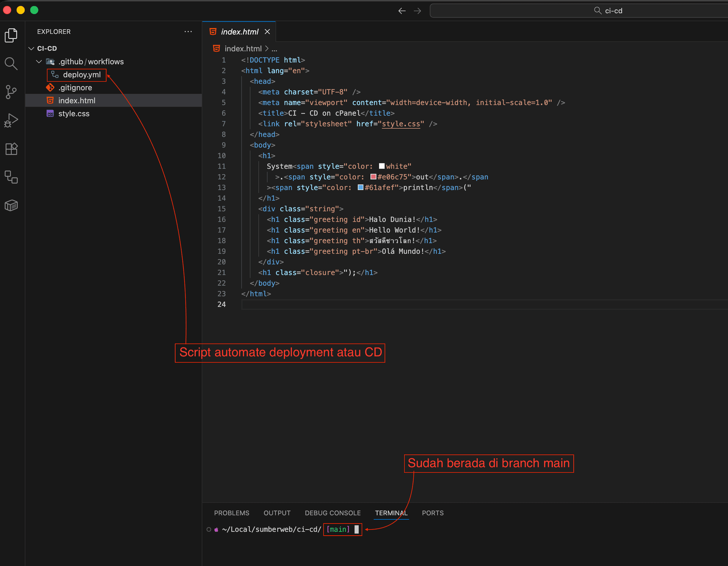Switch to the Problems panel
This screenshot has height=566, width=728.
pos(231,513)
